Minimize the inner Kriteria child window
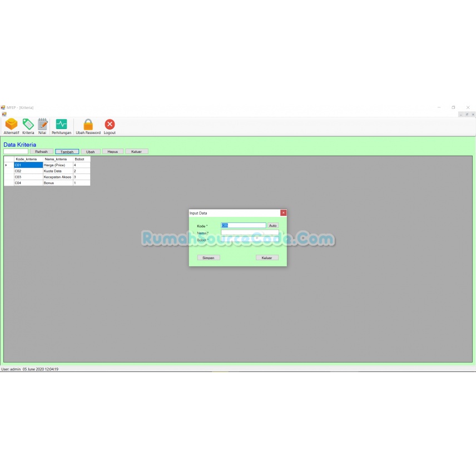This screenshot has width=476, height=476. [461, 115]
